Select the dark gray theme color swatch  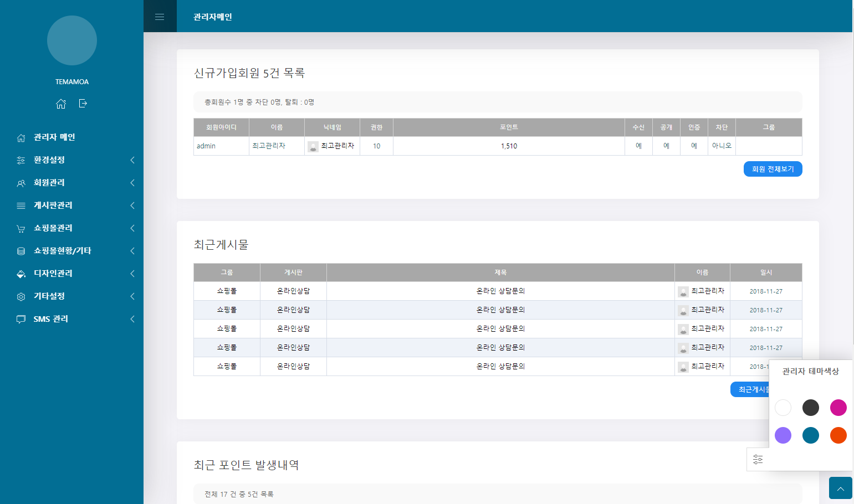coord(810,408)
